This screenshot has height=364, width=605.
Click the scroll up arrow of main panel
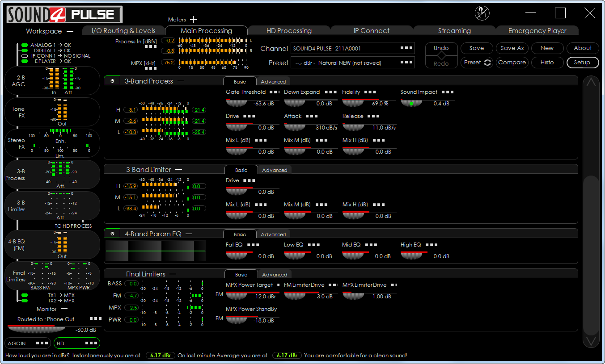[x=591, y=83]
